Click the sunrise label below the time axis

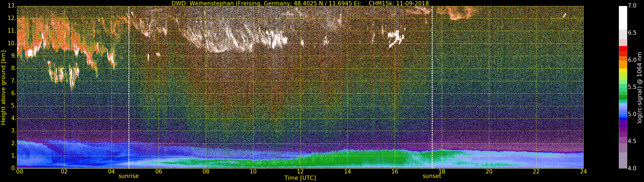click(128, 176)
